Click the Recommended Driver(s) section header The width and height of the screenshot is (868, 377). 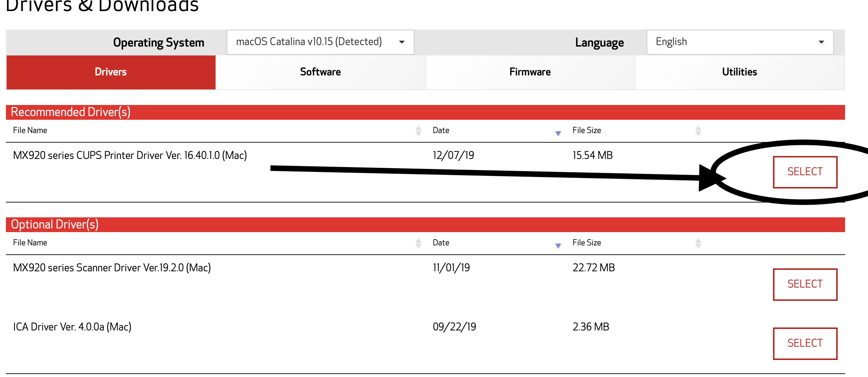425,112
